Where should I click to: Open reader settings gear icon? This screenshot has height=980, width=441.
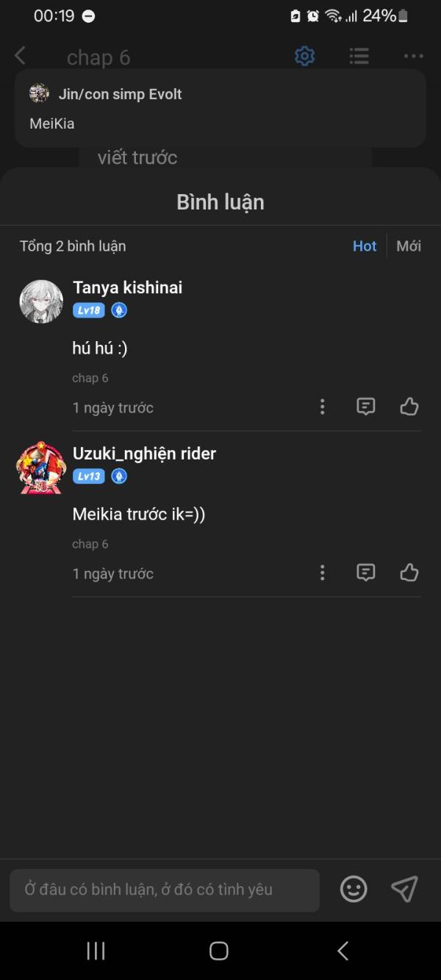[304, 56]
